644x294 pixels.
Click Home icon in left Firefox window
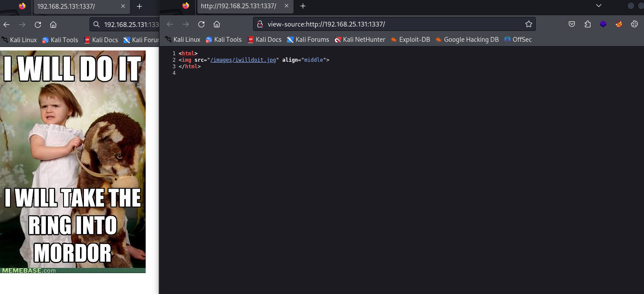tap(53, 24)
